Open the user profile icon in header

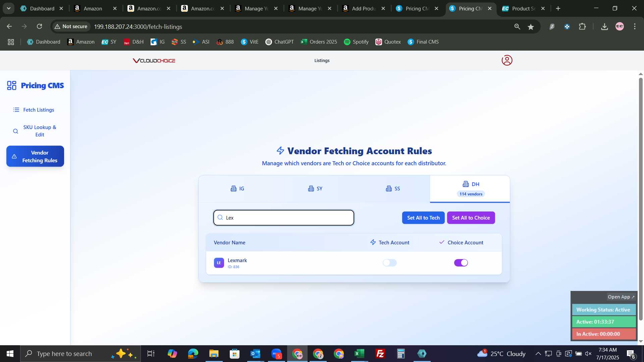507,60
